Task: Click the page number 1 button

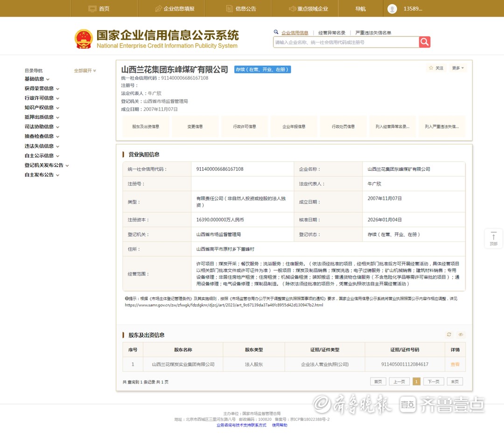Action: (416, 382)
